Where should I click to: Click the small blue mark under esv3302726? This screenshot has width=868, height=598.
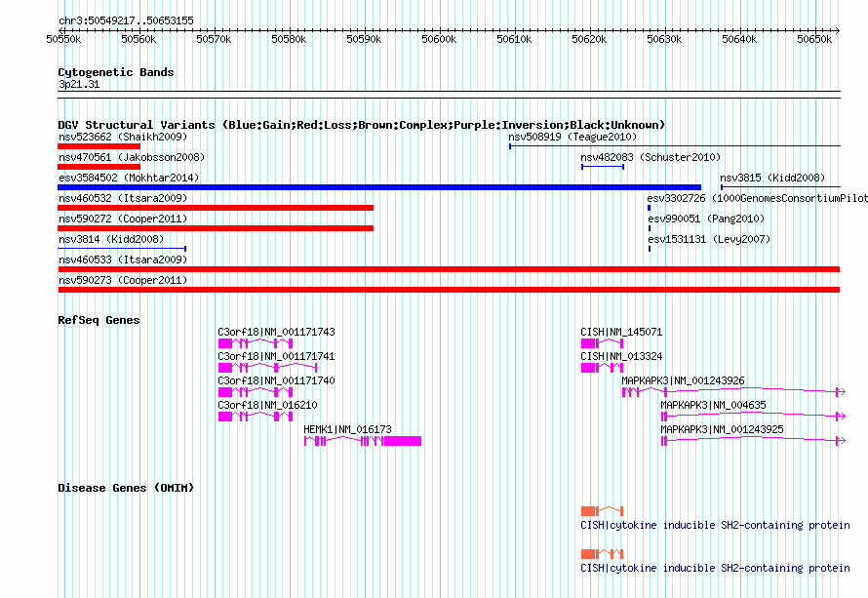(650, 208)
